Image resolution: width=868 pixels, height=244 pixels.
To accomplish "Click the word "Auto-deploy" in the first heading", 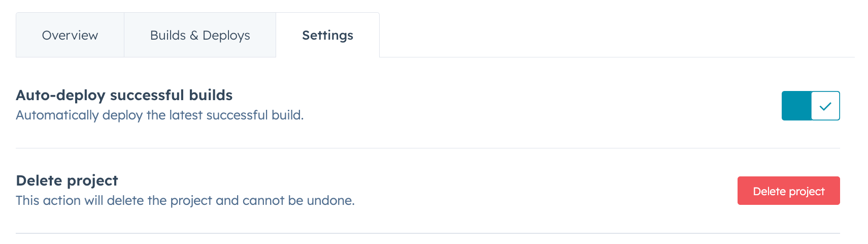I will coord(60,95).
